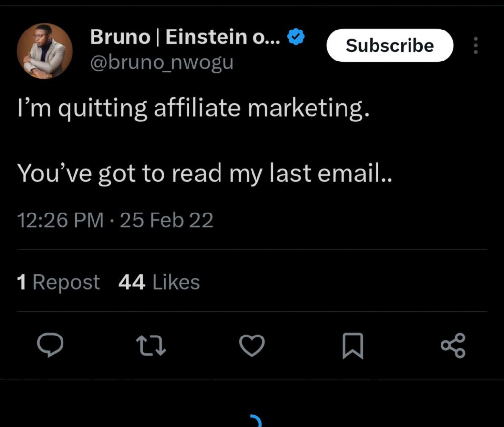Click the line 'You've got to read my last email..'
The width and height of the screenshot is (504, 427).
pyautogui.click(x=205, y=173)
